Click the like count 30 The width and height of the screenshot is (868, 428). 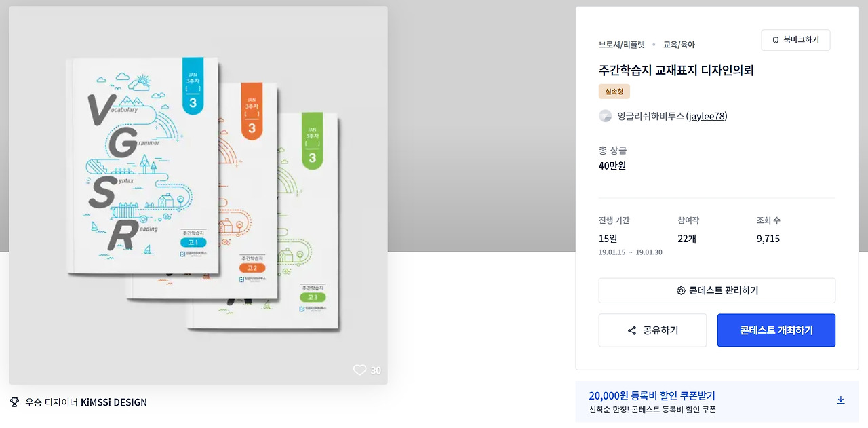click(x=376, y=370)
